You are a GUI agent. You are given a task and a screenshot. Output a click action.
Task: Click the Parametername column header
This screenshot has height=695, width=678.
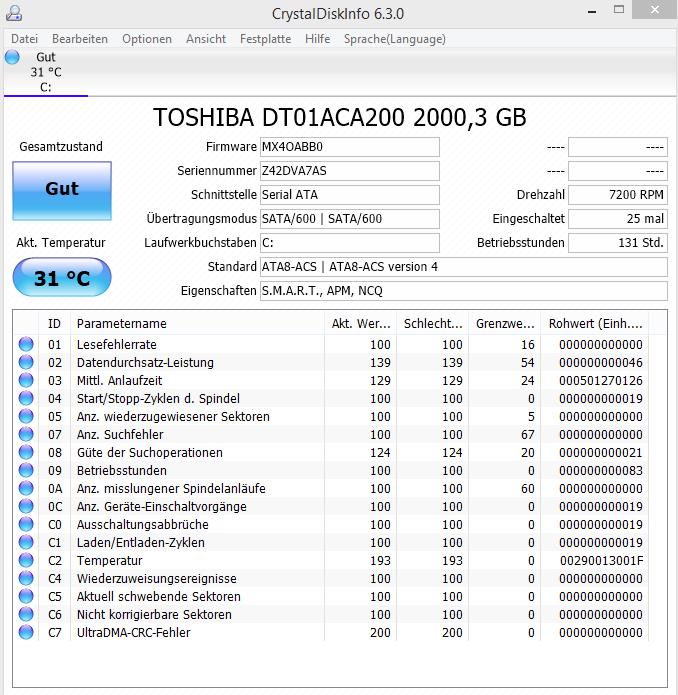click(198, 324)
